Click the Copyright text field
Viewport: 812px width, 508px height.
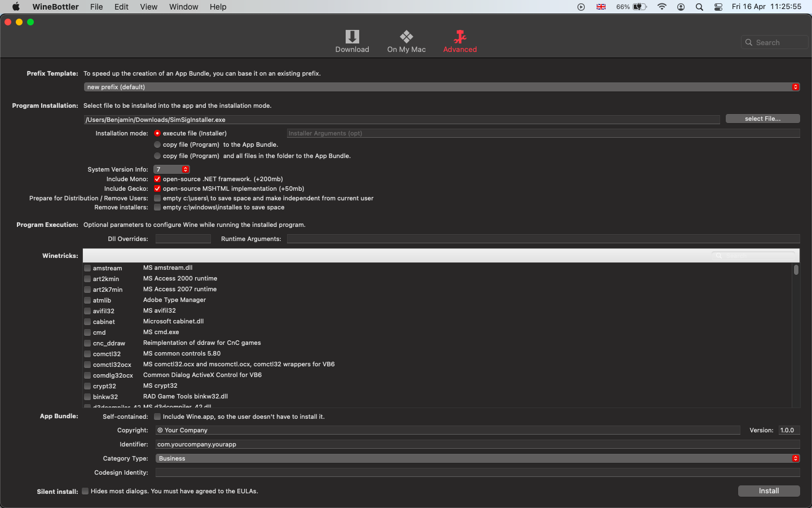[x=448, y=430]
